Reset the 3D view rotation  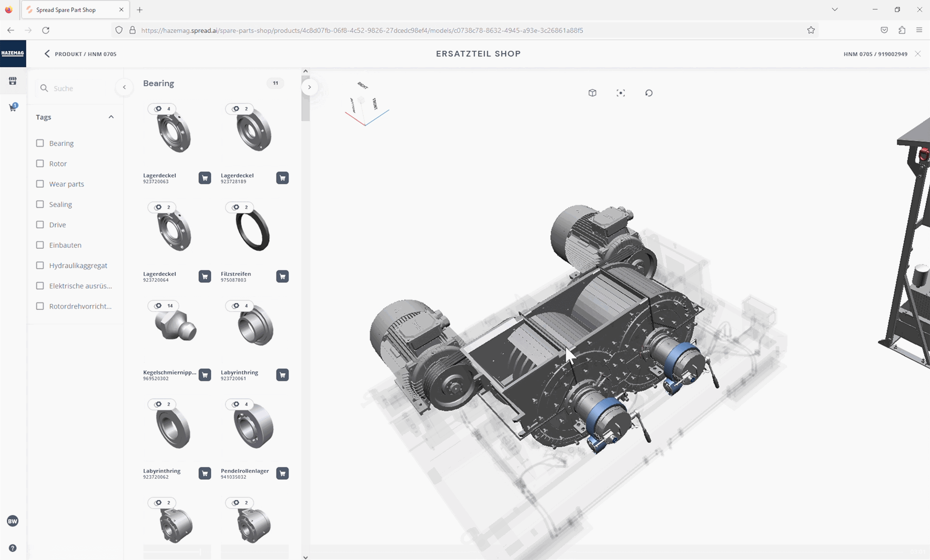(x=649, y=93)
